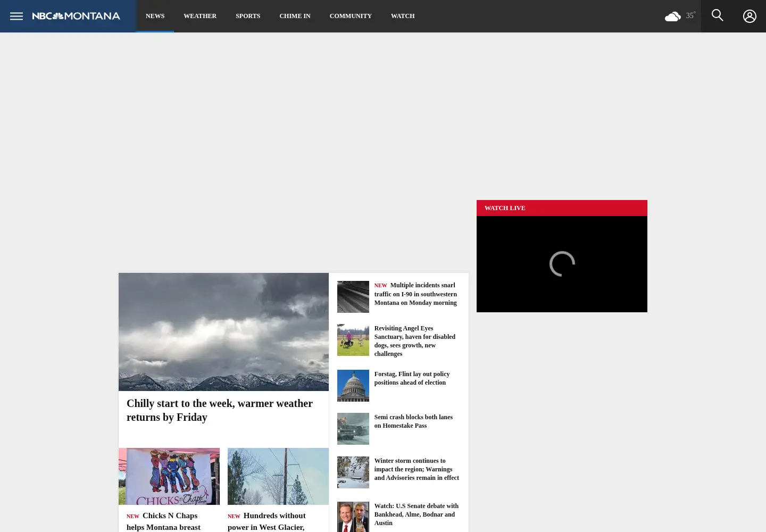Viewport: 766px width, 532px height.
Task: Open the Homestake Pass semi crash article
Action: [414, 421]
